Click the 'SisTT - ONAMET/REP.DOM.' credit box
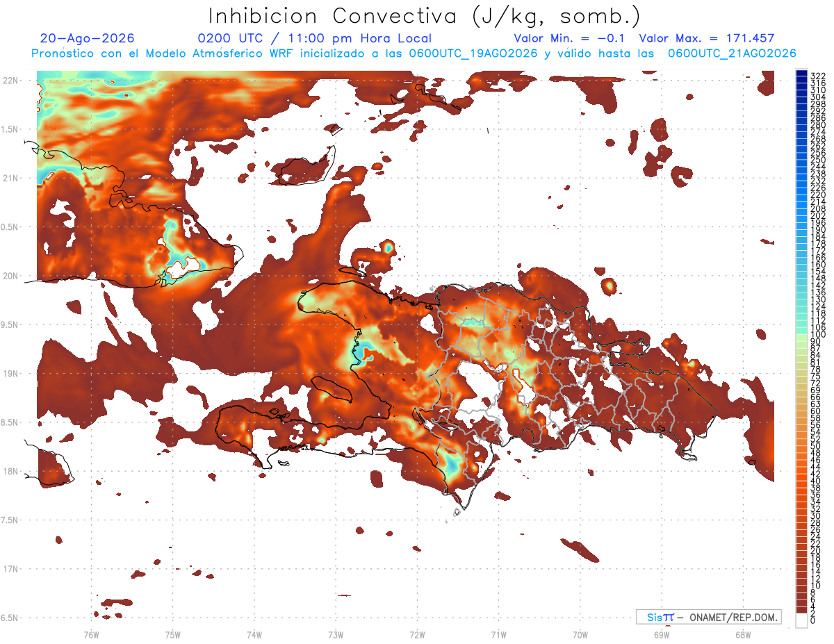Screen dimensions: 834x644 (708, 617)
